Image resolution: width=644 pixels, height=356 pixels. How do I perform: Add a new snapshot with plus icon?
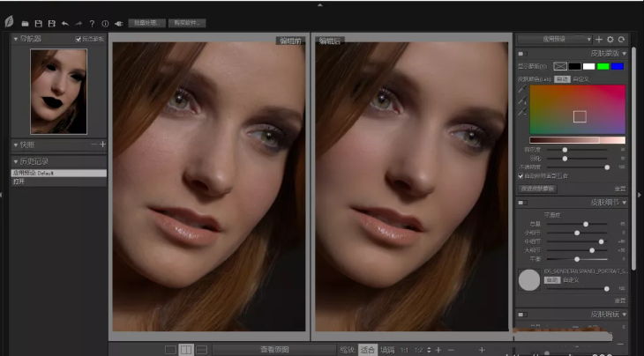[x=102, y=144]
